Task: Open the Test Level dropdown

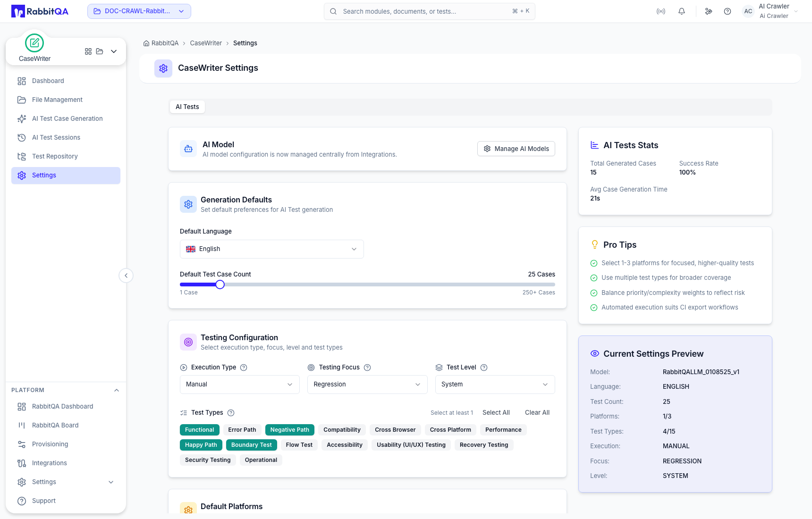Action: pos(495,385)
